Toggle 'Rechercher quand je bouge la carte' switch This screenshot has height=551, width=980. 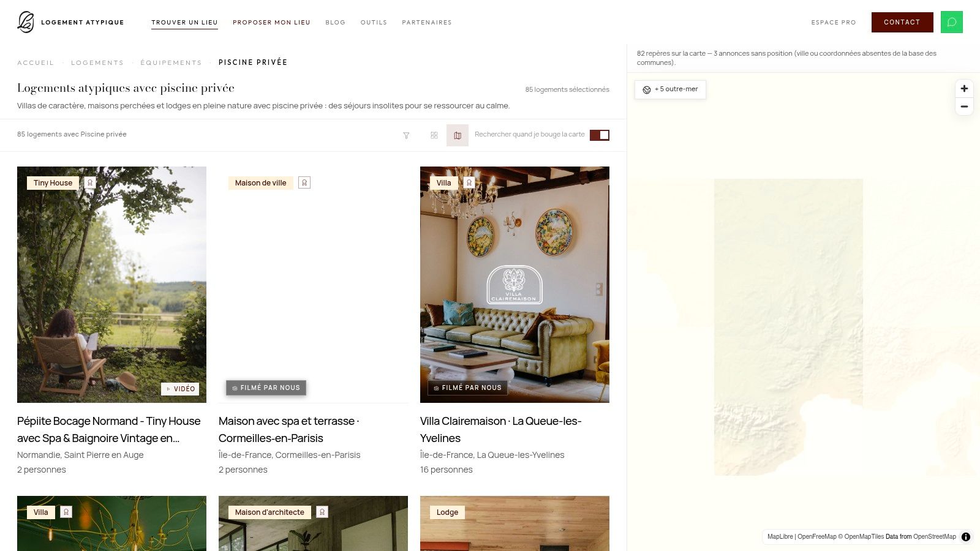[600, 135]
